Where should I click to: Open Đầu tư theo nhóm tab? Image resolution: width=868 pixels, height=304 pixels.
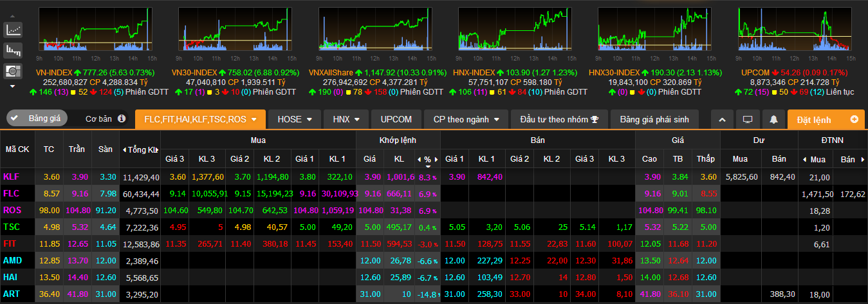coord(559,119)
